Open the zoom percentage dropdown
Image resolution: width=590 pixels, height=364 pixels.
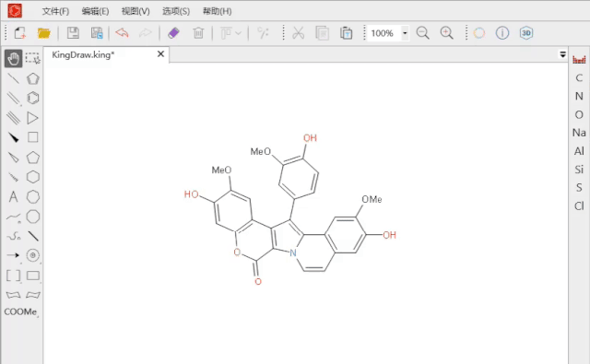click(x=405, y=33)
